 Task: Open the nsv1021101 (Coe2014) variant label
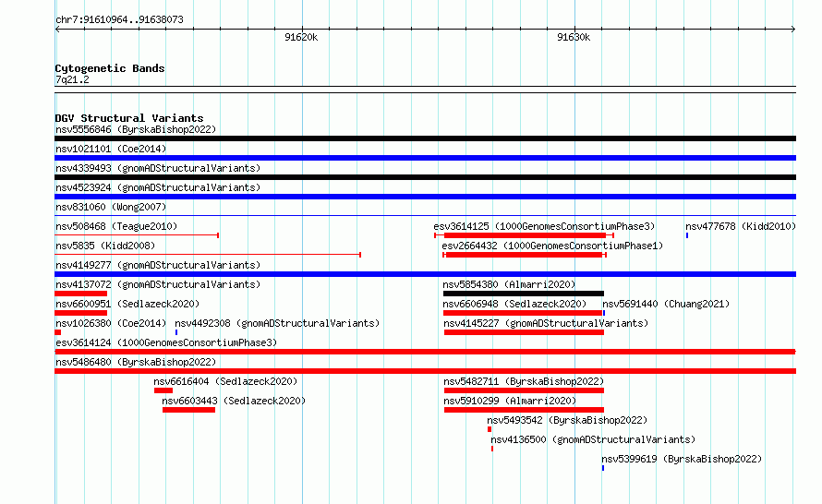pyautogui.click(x=111, y=149)
